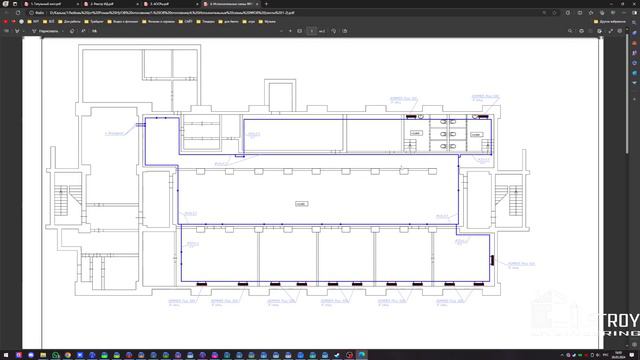640x360 pixels.
Task: Activate the Нарисовать draw tool
Action: [45, 31]
